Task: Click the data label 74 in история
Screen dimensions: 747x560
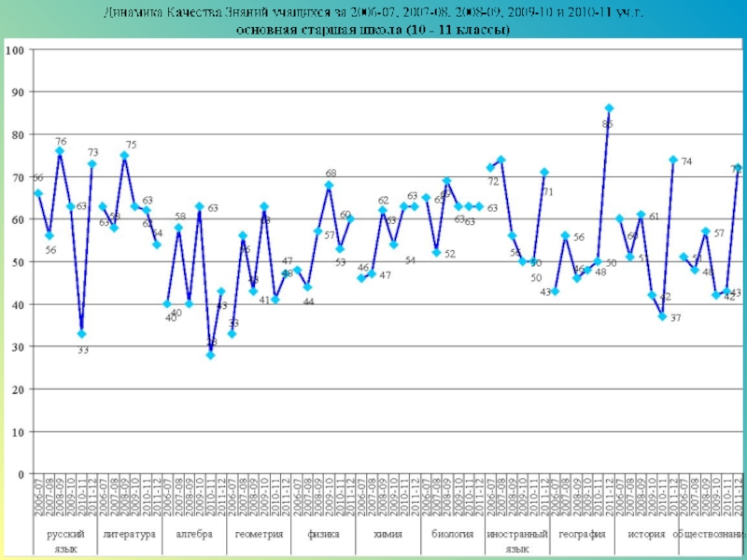Action: click(686, 161)
